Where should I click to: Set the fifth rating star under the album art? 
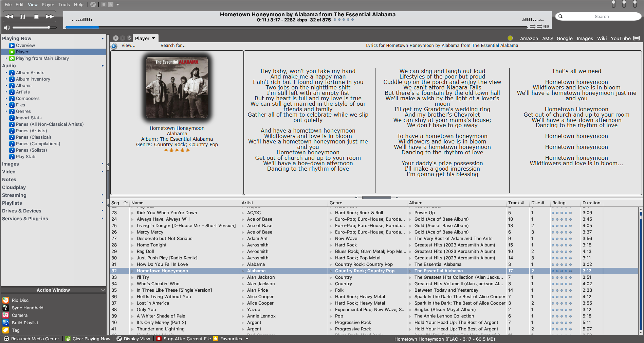point(188,150)
